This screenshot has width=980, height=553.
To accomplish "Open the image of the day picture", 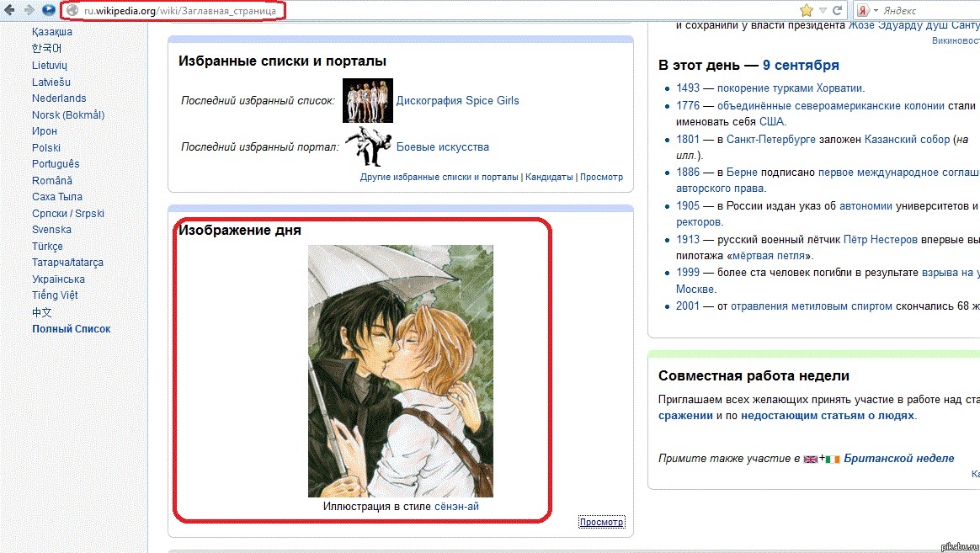I will click(401, 371).
